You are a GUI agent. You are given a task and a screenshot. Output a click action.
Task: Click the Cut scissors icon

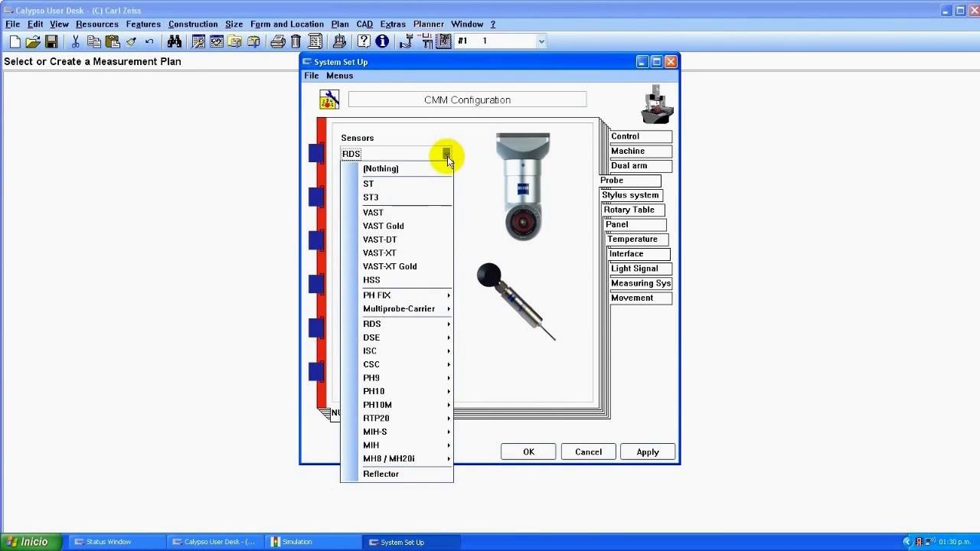click(x=76, y=42)
